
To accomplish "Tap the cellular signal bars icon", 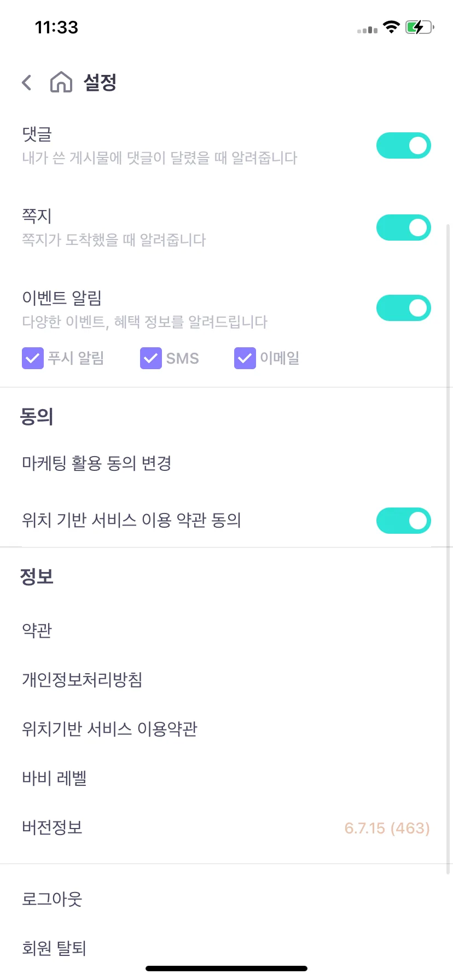I will pos(367,30).
